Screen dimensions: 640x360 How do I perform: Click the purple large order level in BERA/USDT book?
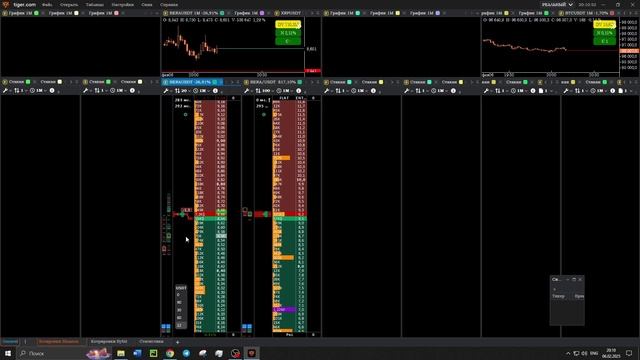pos(284,310)
